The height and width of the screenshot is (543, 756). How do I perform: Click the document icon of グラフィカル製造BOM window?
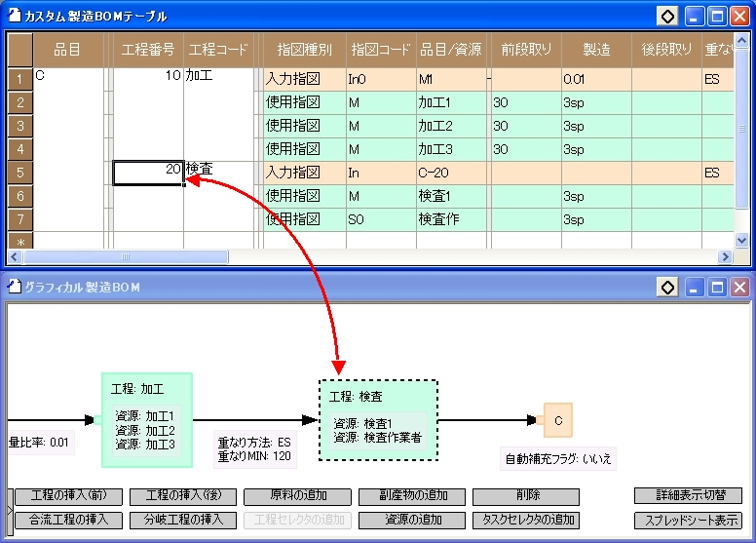(15, 287)
